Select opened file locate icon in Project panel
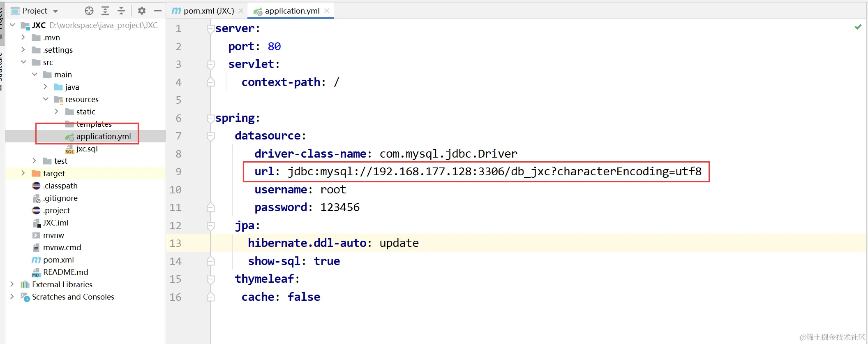Image resolution: width=868 pixels, height=344 pixels. coord(89,11)
